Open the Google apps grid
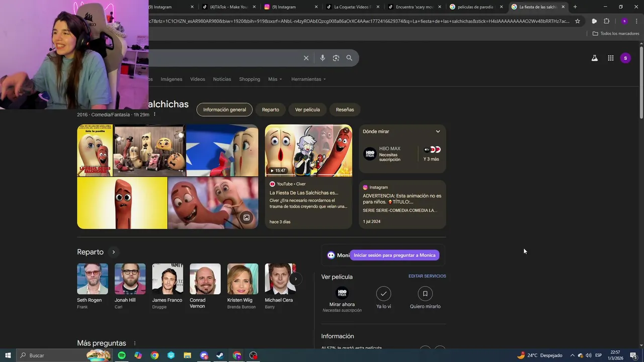Screen dimensions: 644x362 [x=610, y=58]
